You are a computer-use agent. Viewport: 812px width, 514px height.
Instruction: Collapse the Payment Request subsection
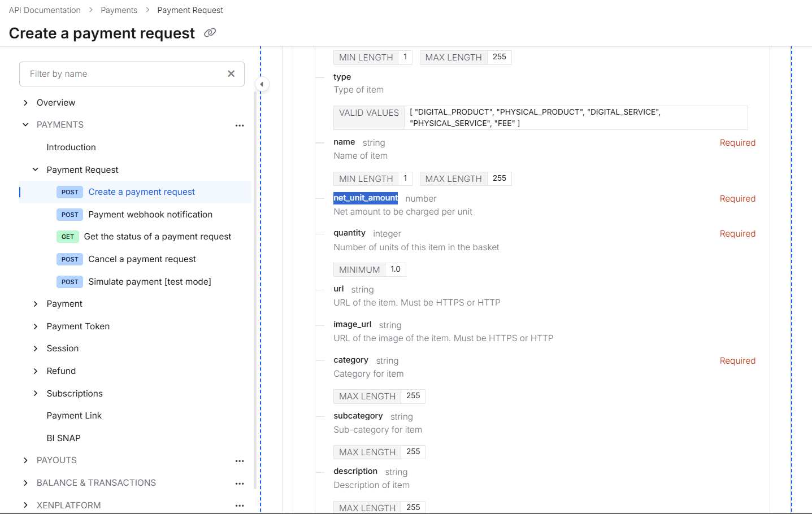point(36,169)
